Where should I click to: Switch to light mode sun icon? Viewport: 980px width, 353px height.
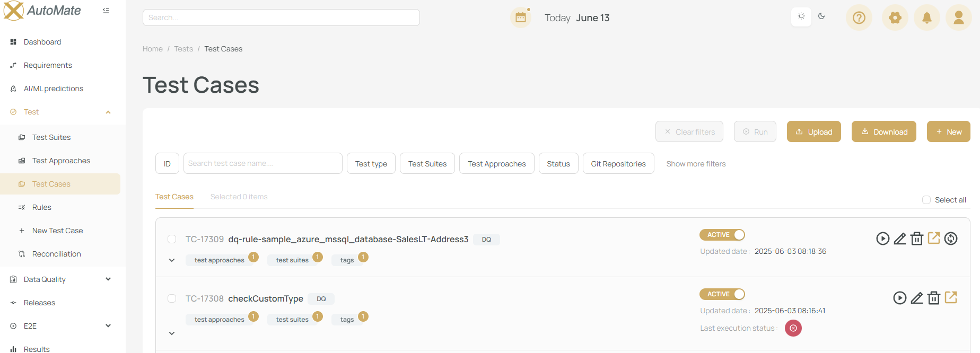[x=801, y=16]
